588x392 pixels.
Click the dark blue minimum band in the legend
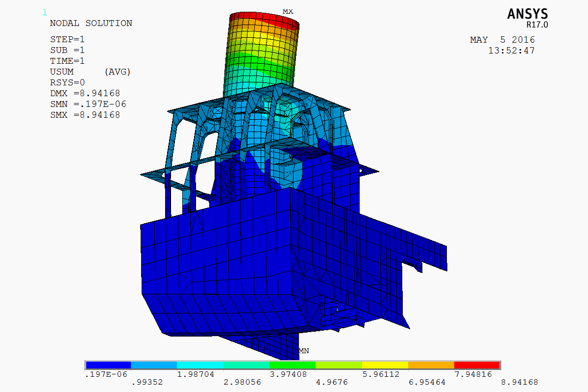[108, 366]
